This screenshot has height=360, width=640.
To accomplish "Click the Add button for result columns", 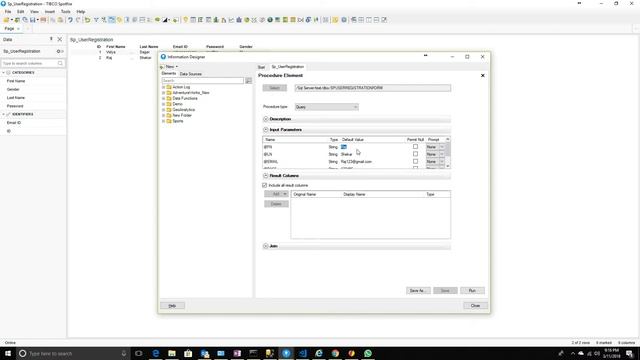I will (276, 194).
